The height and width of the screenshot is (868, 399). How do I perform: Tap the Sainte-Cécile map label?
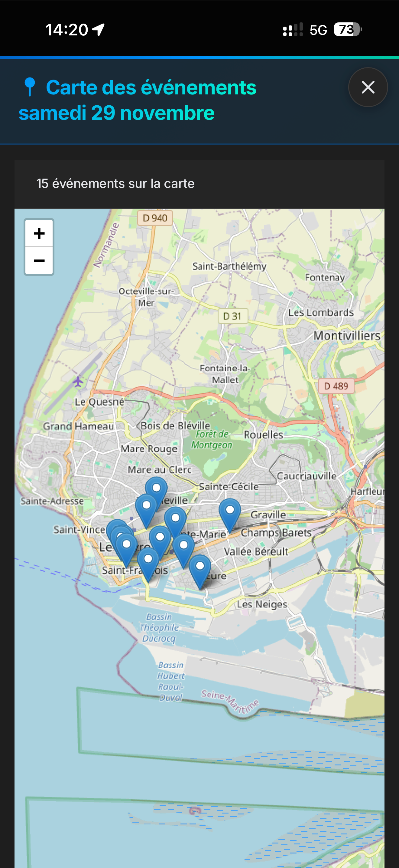click(229, 487)
